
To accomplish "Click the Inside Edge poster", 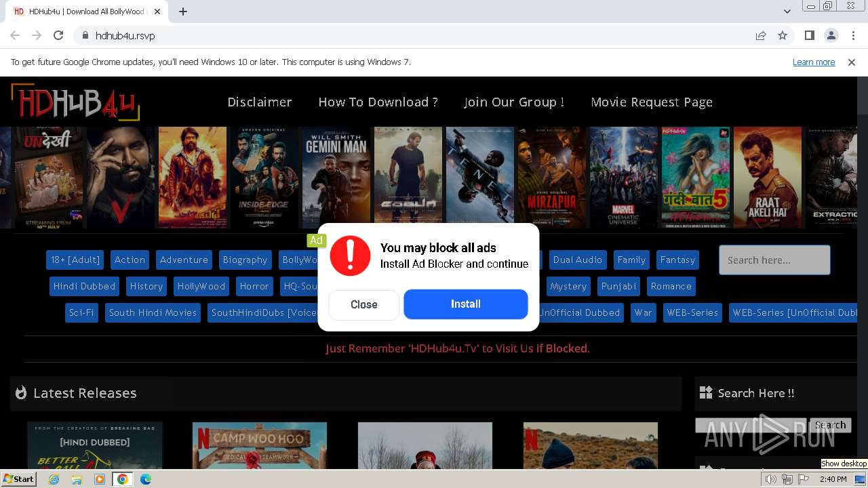I will tap(264, 178).
